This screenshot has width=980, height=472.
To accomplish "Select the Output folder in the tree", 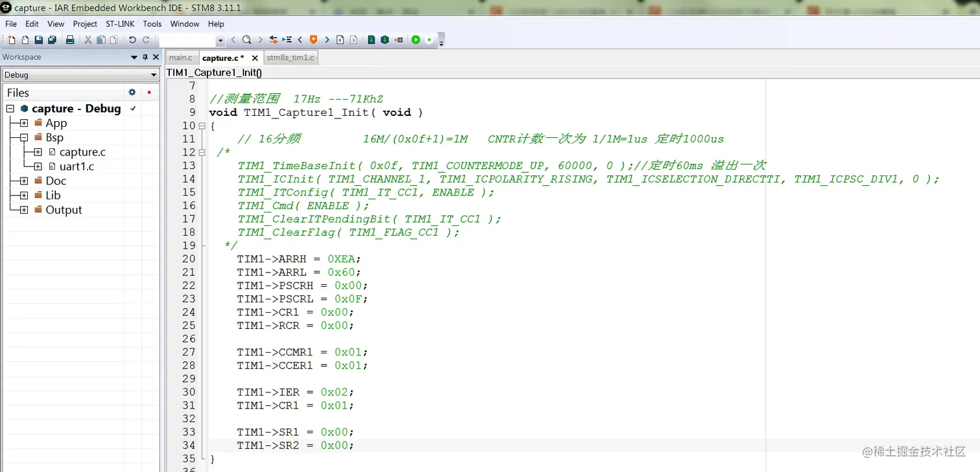I will 64,210.
